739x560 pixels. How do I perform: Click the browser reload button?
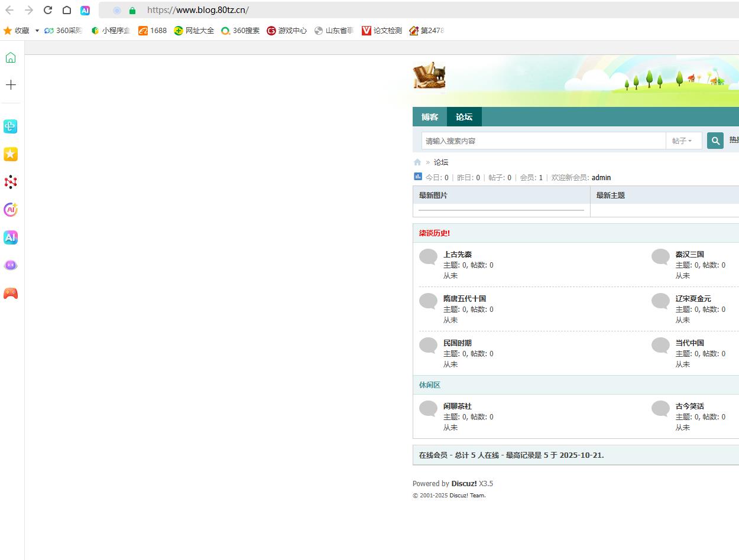(x=48, y=10)
